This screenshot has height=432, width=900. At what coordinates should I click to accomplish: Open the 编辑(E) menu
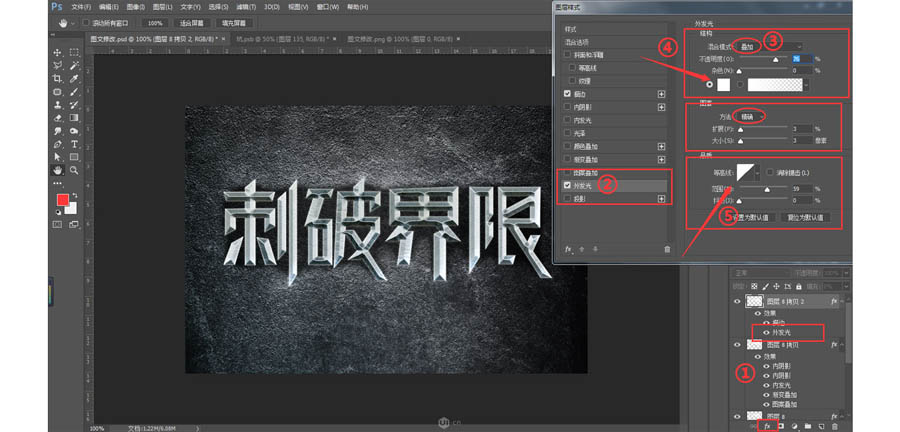click(x=108, y=7)
